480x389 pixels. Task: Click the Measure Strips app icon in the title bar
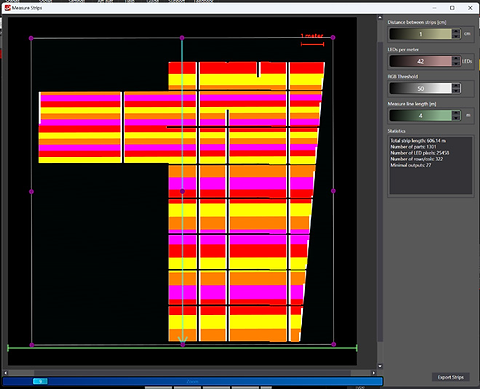pos(7,8)
